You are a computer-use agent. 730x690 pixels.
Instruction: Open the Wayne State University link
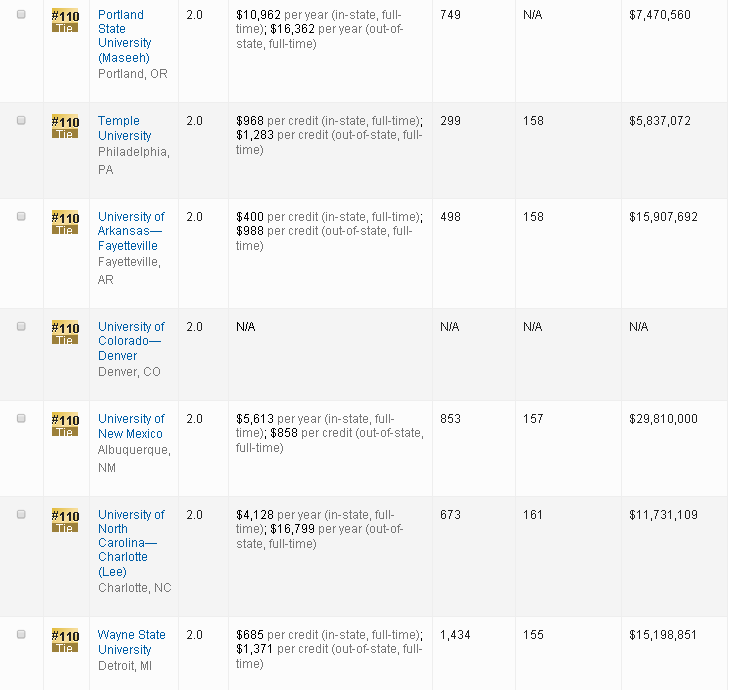[130, 642]
